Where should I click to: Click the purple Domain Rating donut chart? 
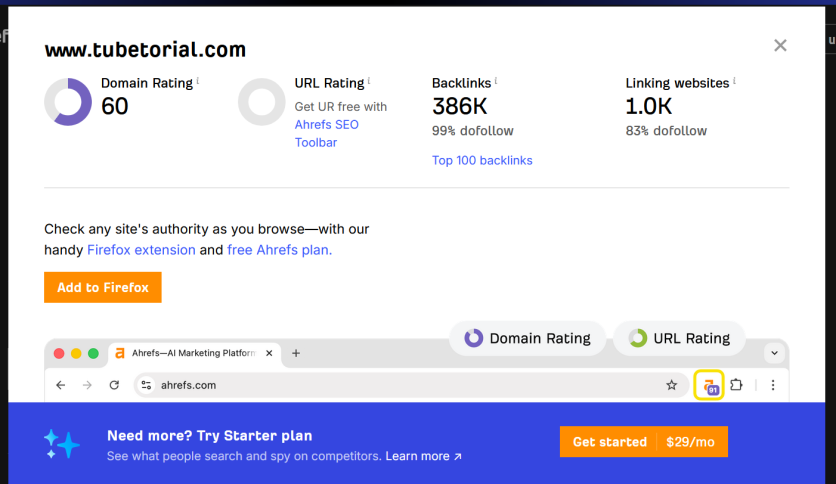coord(68,102)
